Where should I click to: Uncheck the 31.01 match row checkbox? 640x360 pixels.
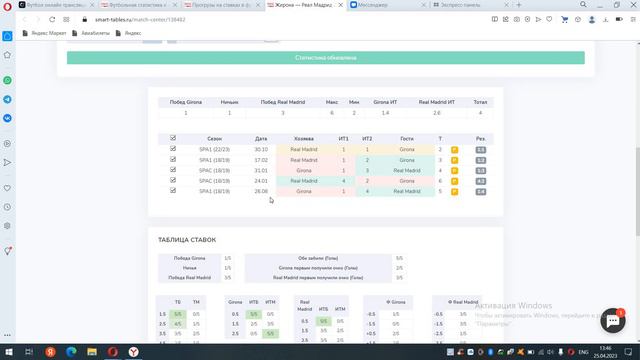(173, 169)
